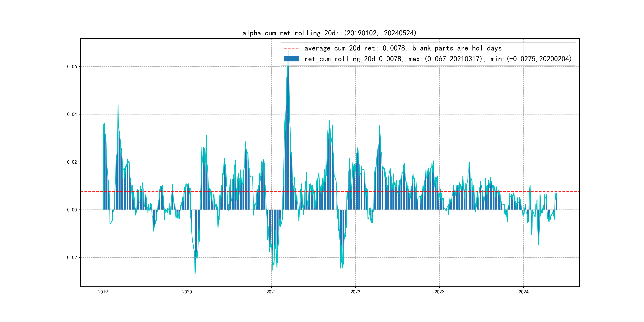Click the 0.04 y-axis tick label
Viewport: 644px width, 322px height.
tap(72, 114)
